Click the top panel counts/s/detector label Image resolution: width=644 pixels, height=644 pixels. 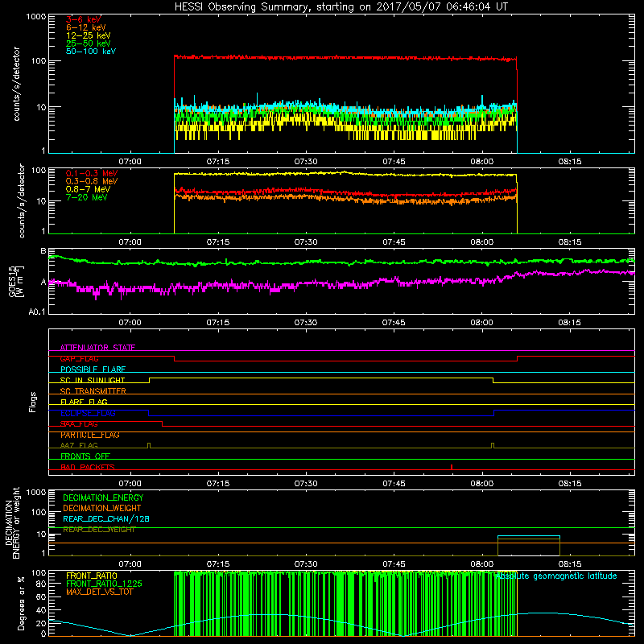[x=16, y=84]
